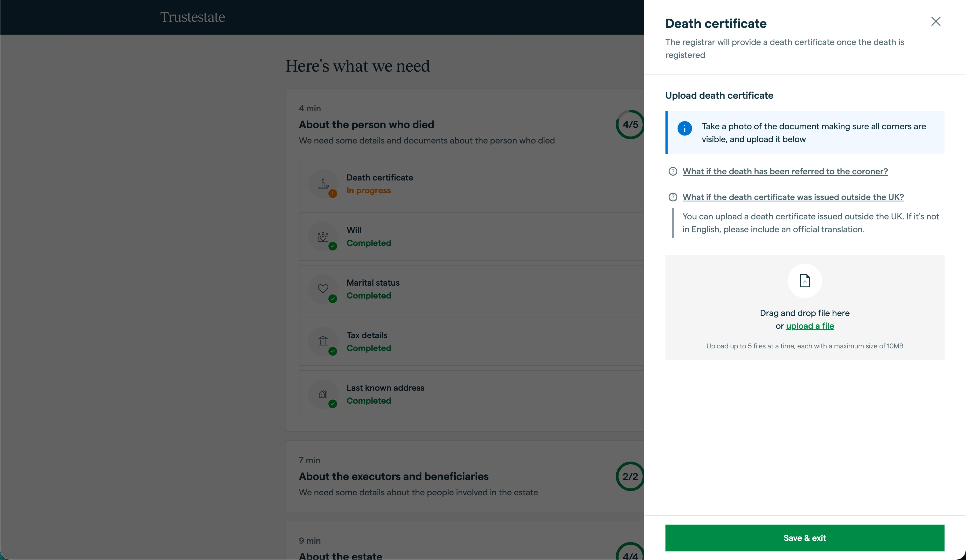The image size is (966, 560).
Task: Click the Marital status heart icon
Action: coord(323,289)
